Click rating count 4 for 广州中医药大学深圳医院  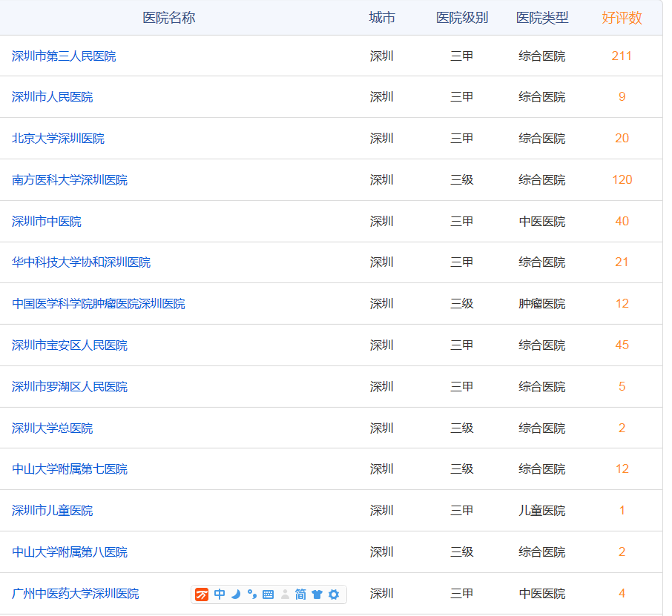point(622,594)
